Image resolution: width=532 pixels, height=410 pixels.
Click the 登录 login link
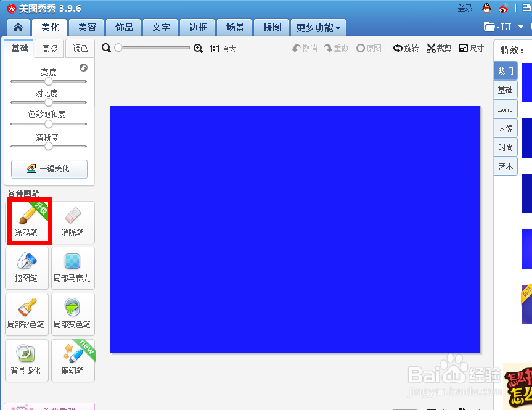pos(465,8)
